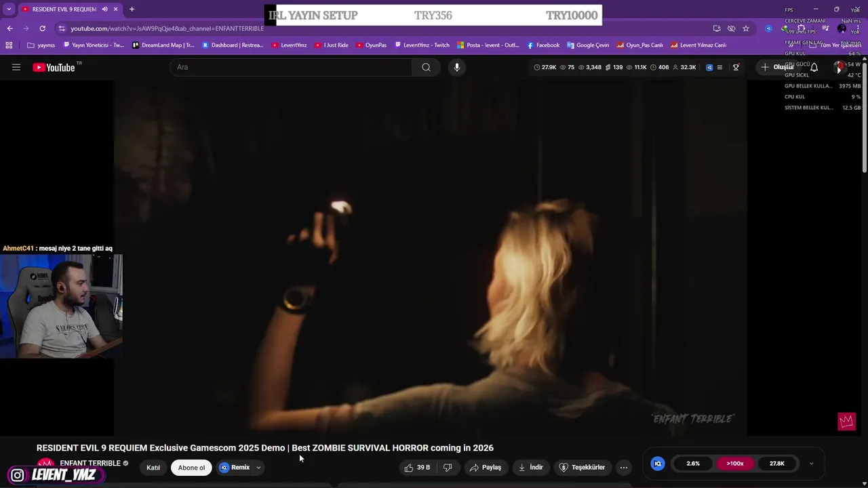
Task: Click the vidIQ 3,348 views stat
Action: (x=590, y=67)
